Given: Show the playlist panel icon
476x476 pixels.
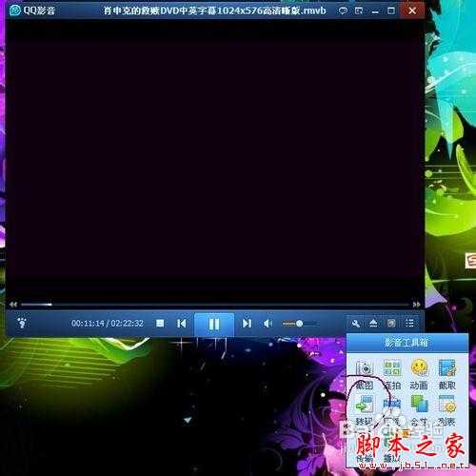Looking at the screenshot, I should click(x=409, y=324).
